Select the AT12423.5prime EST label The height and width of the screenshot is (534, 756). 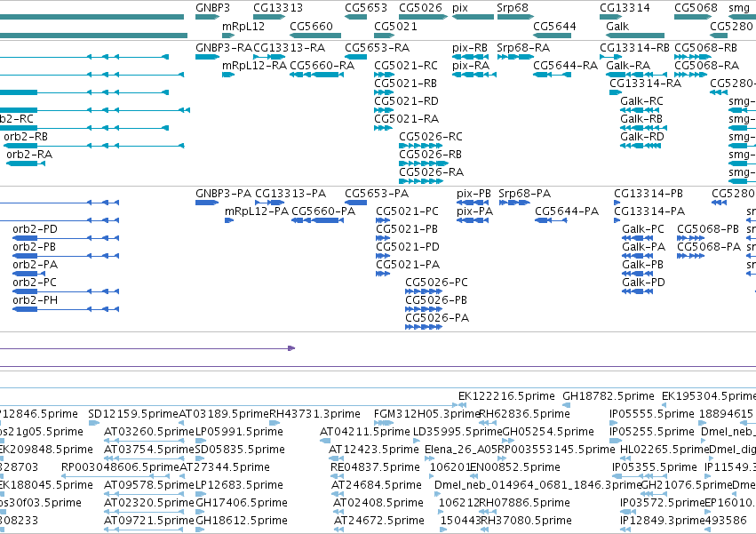(374, 450)
